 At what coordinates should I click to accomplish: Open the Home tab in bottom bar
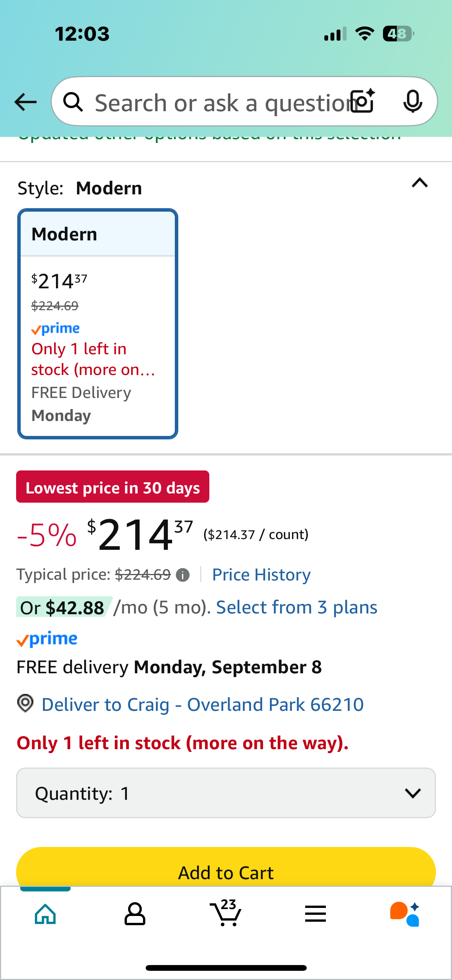pos(45,914)
